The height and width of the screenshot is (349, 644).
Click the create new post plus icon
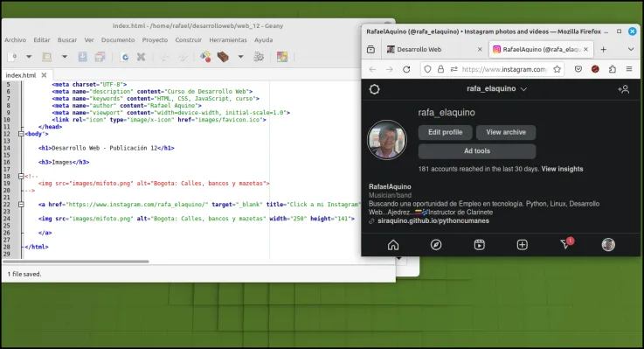522,245
